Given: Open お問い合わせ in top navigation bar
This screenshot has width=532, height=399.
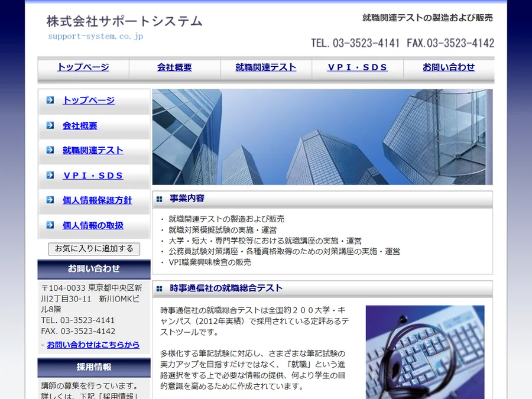Looking at the screenshot, I should pos(449,67).
